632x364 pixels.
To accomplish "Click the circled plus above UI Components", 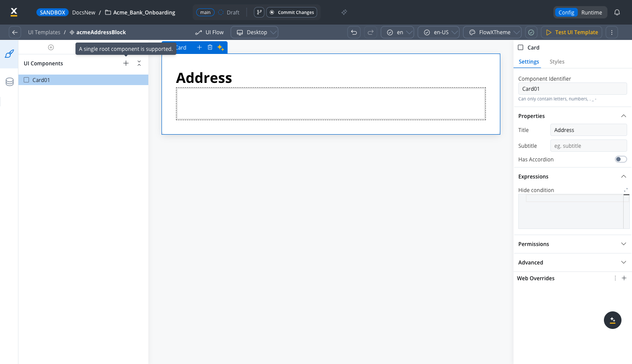I will click(51, 47).
